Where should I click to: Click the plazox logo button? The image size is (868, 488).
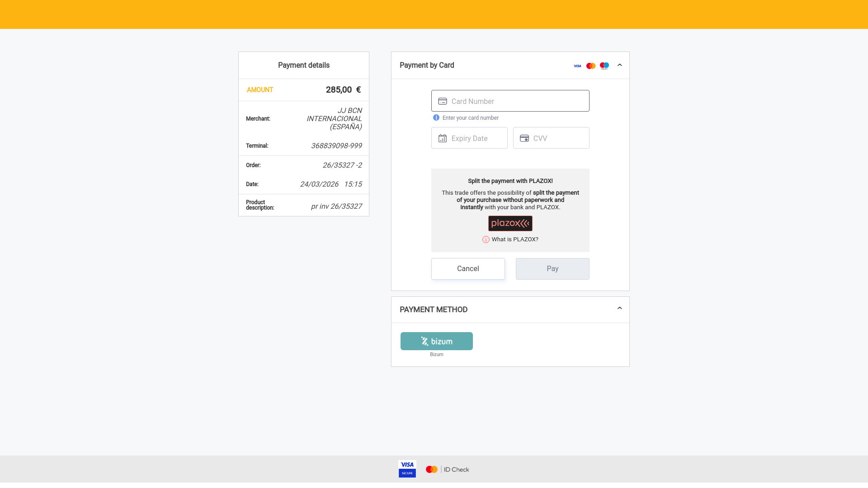point(510,223)
